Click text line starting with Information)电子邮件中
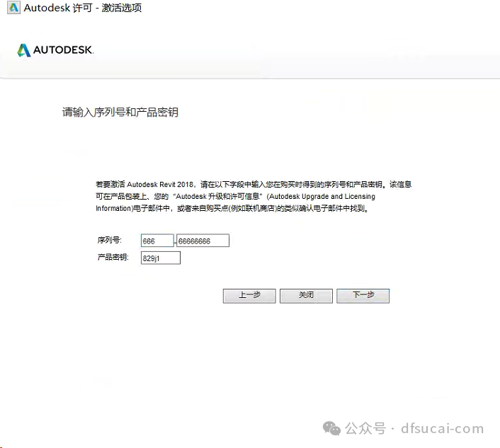 click(232, 208)
